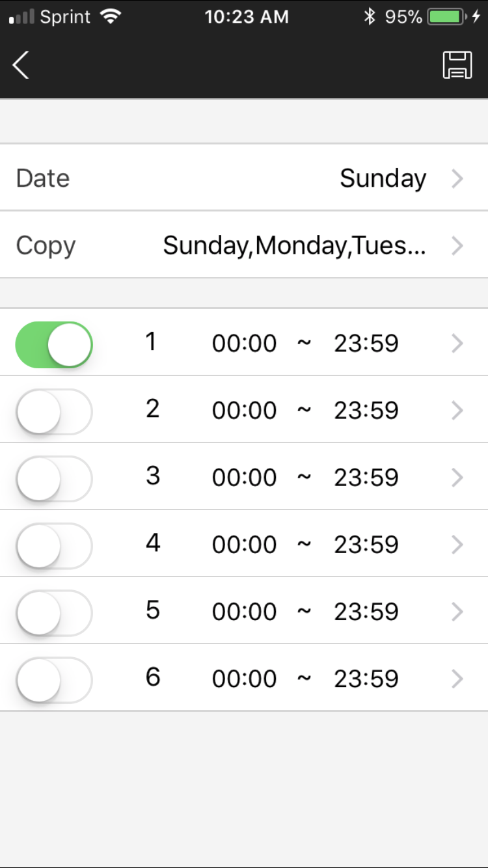Select the Copy menu row
Viewport: 488px width, 868px height.
pos(244,245)
